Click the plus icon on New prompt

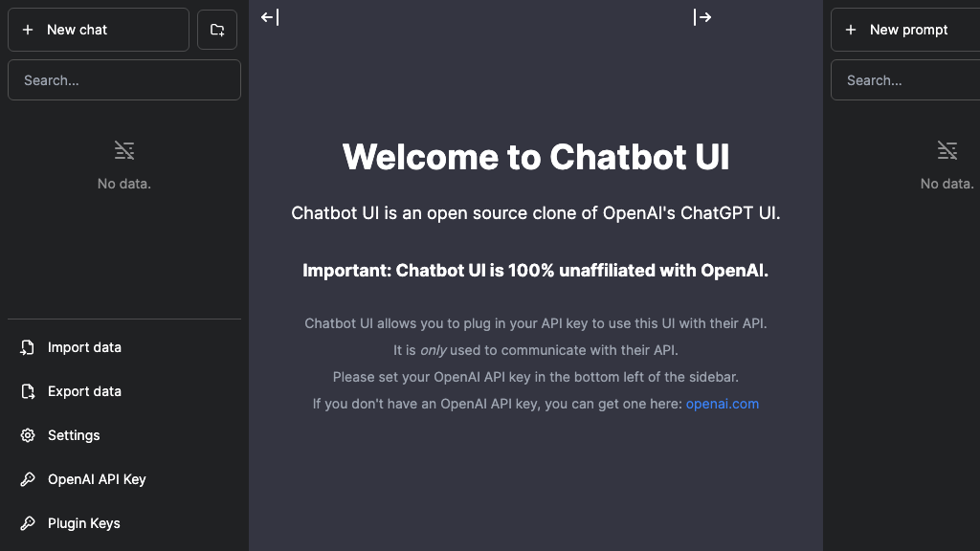click(851, 30)
